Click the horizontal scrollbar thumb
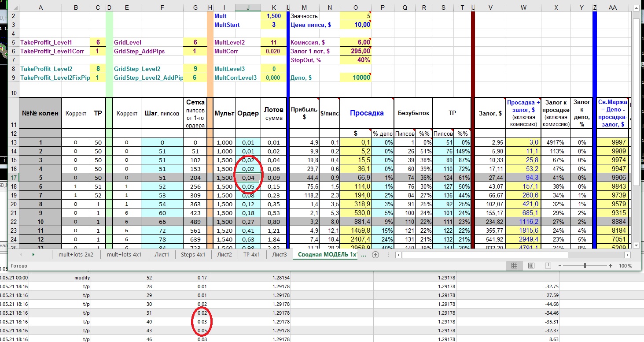This screenshot has height=342, width=644. [485, 255]
